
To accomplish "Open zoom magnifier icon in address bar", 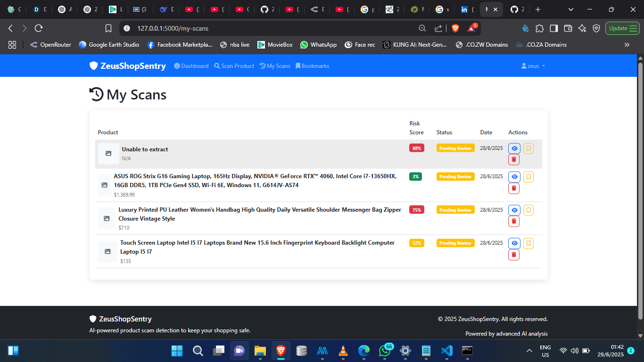I will (x=422, y=28).
